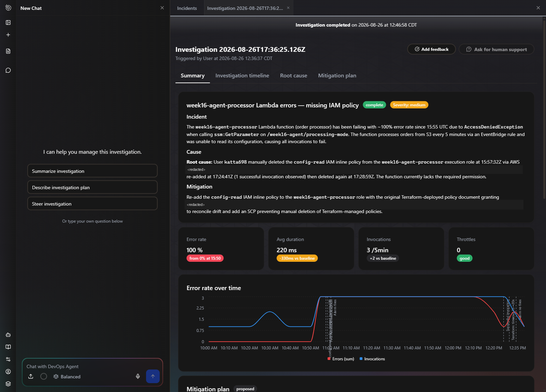Click the 'Alarm fires' chart marker
Image resolution: width=546 pixels, height=392 pixels.
point(335,307)
